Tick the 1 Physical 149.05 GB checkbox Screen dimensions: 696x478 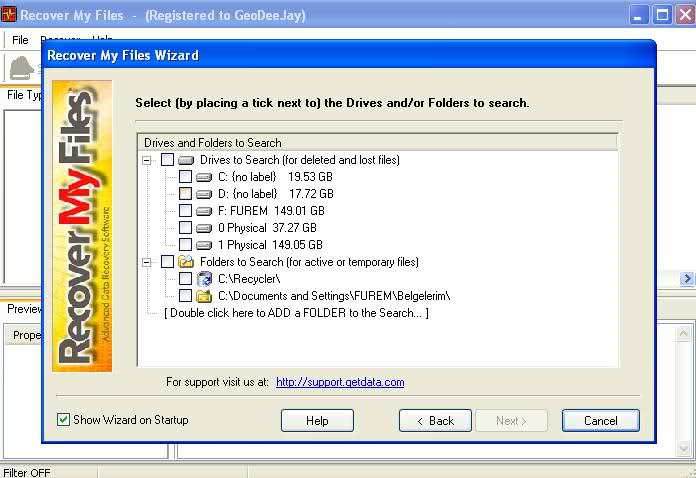click(x=185, y=245)
